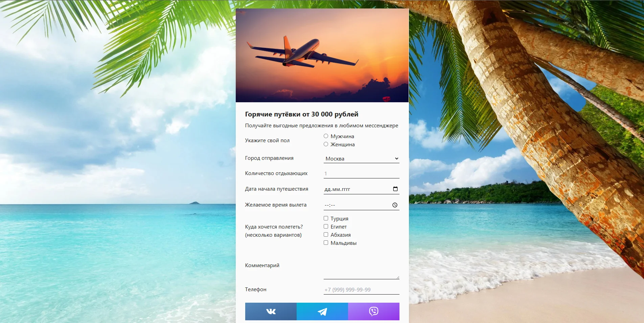Click the travel start date field
644x323 pixels.
(355, 189)
